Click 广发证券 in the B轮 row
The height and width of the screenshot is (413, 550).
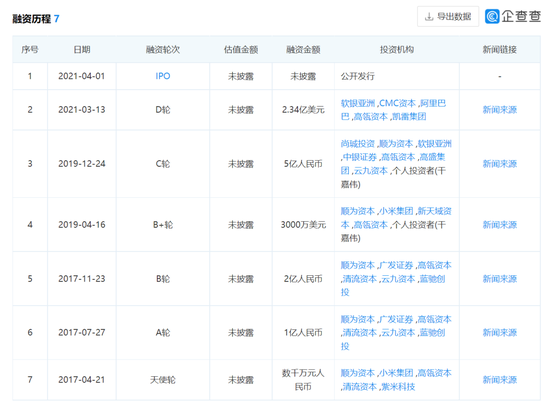(396, 265)
